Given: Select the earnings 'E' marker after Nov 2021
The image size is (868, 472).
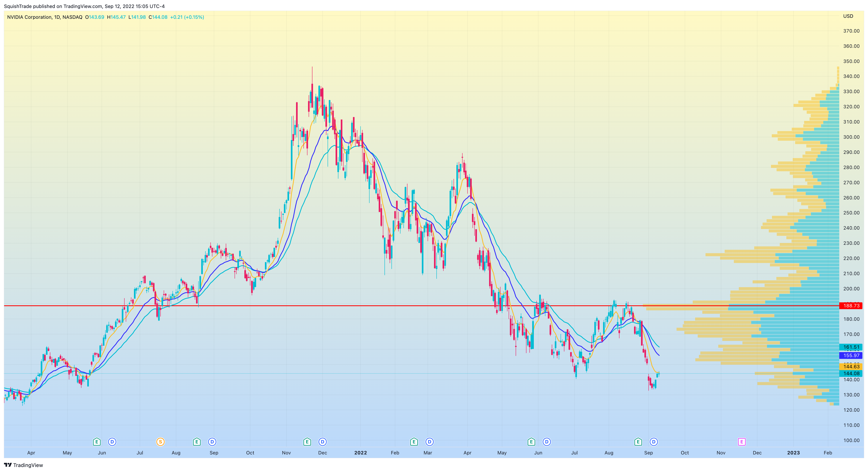Looking at the screenshot, I should point(307,442).
